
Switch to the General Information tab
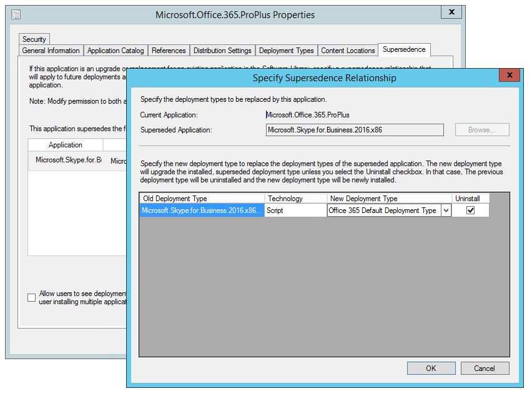click(x=51, y=51)
